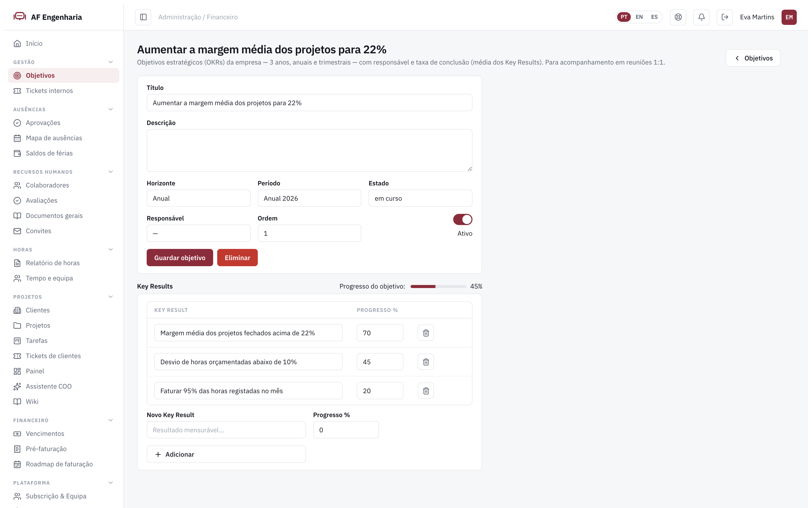
Task: Open Projetos page
Action: coord(63,325)
